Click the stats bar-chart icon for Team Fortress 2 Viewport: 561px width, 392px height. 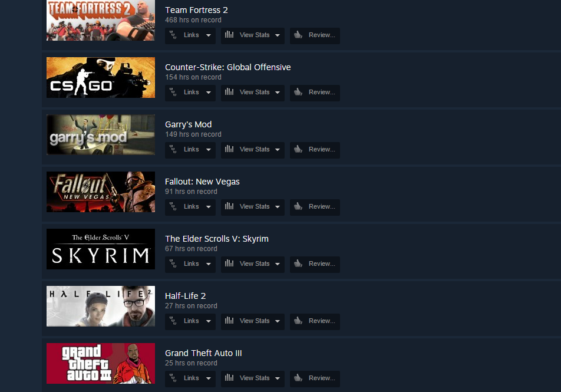click(x=229, y=34)
